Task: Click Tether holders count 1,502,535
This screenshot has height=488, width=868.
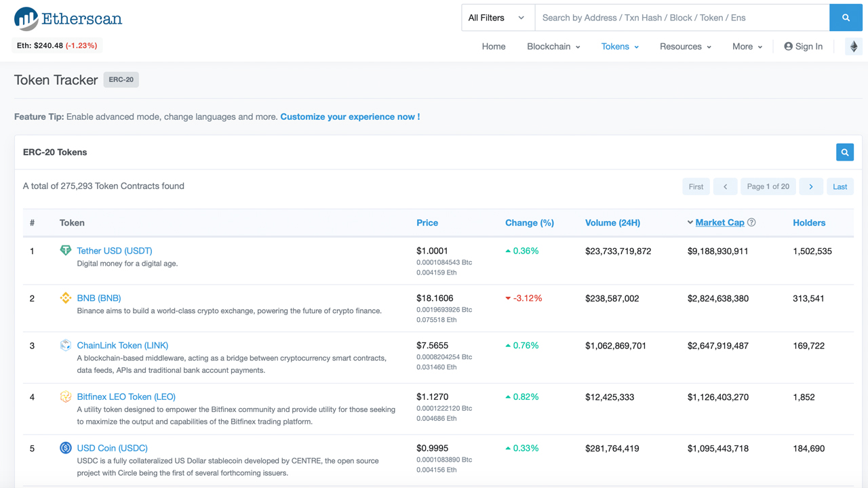Action: point(812,251)
